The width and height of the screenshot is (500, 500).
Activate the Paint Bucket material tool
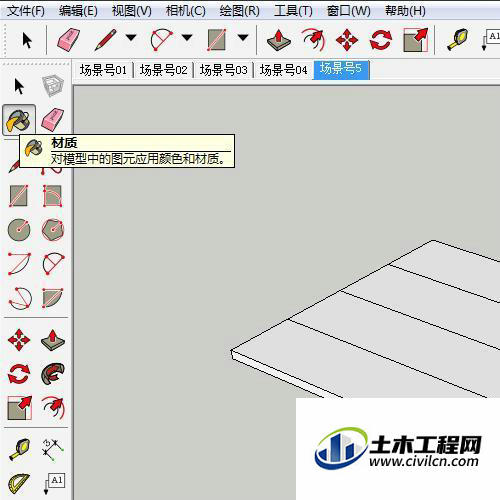[19, 119]
